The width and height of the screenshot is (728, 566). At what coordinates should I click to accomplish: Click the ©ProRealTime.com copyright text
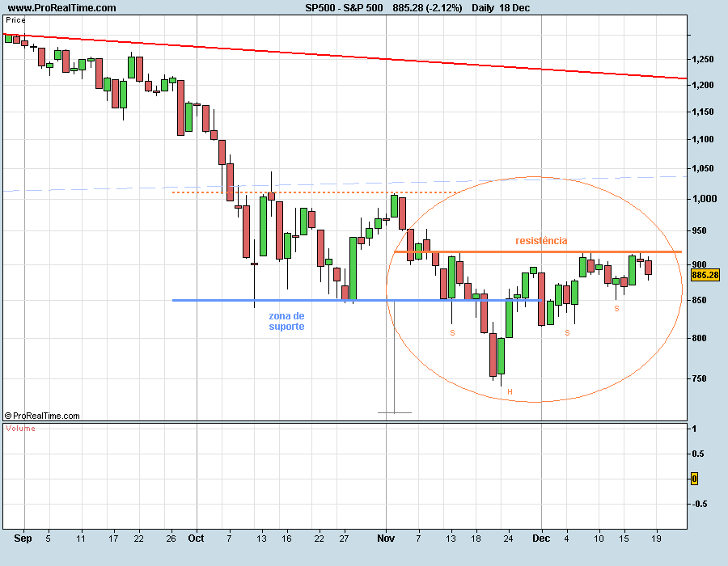pos(42,416)
